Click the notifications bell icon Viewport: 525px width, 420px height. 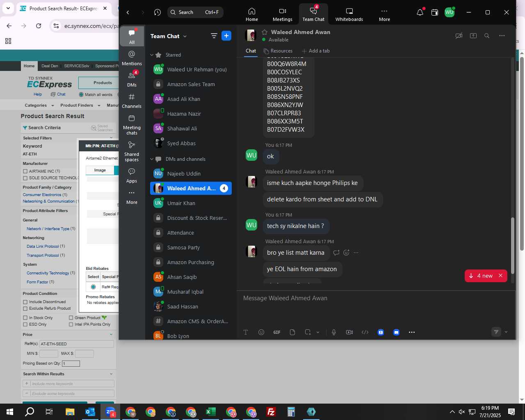(x=420, y=12)
